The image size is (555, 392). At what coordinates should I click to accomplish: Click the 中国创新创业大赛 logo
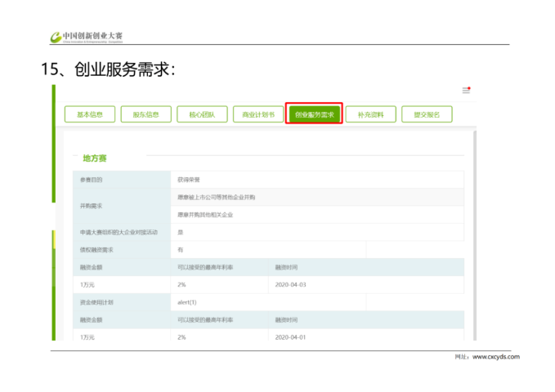[87, 37]
